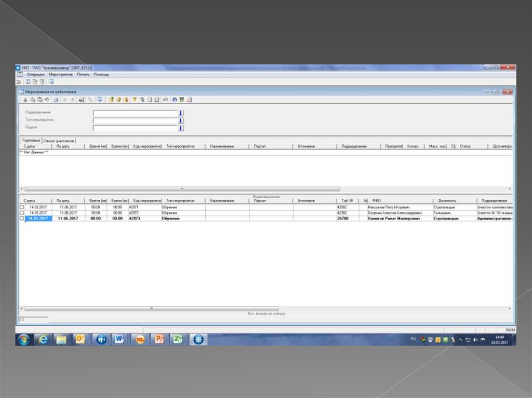Open the Подтип dropdown arrow
532x398 pixels.
coord(181,128)
